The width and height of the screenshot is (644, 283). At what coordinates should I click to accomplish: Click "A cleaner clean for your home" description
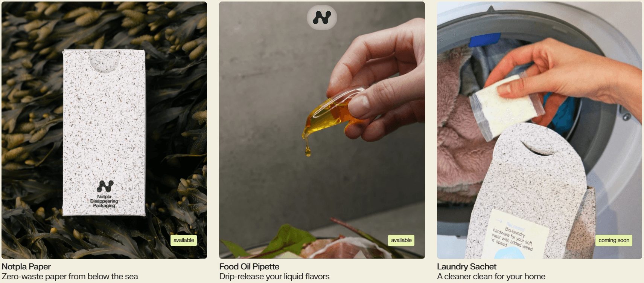coord(491,277)
